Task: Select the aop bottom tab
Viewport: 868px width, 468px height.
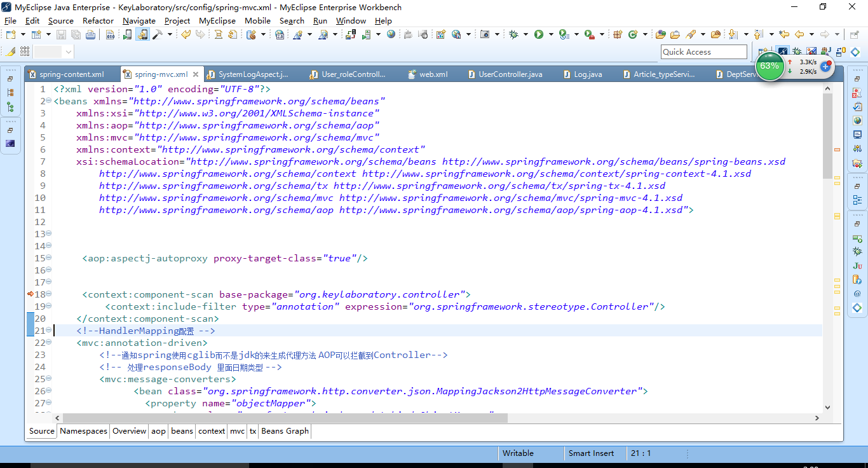Action: point(158,431)
